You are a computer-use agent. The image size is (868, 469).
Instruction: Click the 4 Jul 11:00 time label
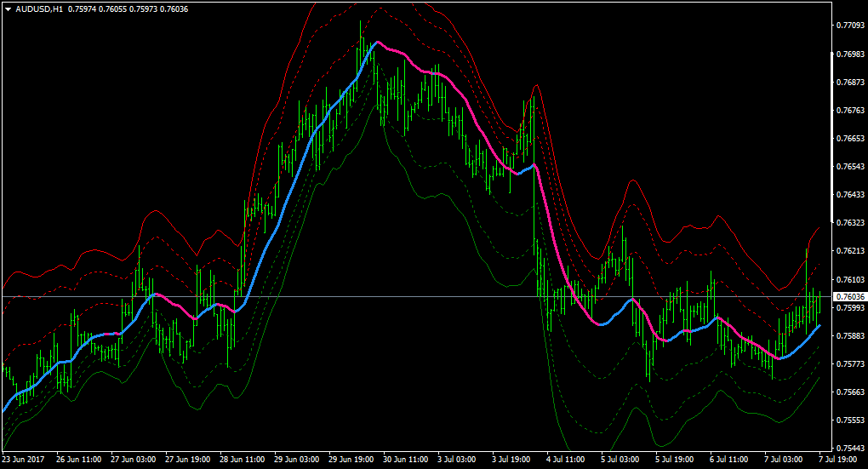[x=565, y=460]
